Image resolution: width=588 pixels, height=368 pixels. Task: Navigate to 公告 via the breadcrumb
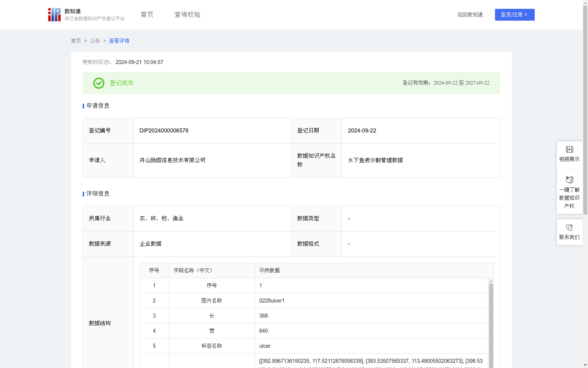(95, 41)
